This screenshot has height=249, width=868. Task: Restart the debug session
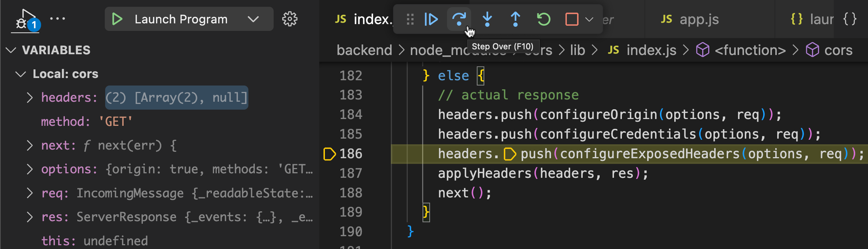(543, 19)
